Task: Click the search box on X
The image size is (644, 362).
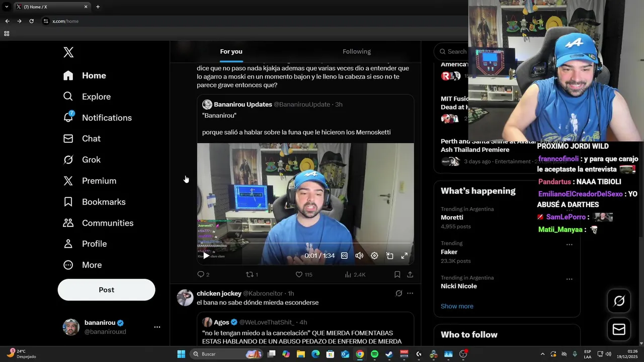Action: (x=453, y=51)
